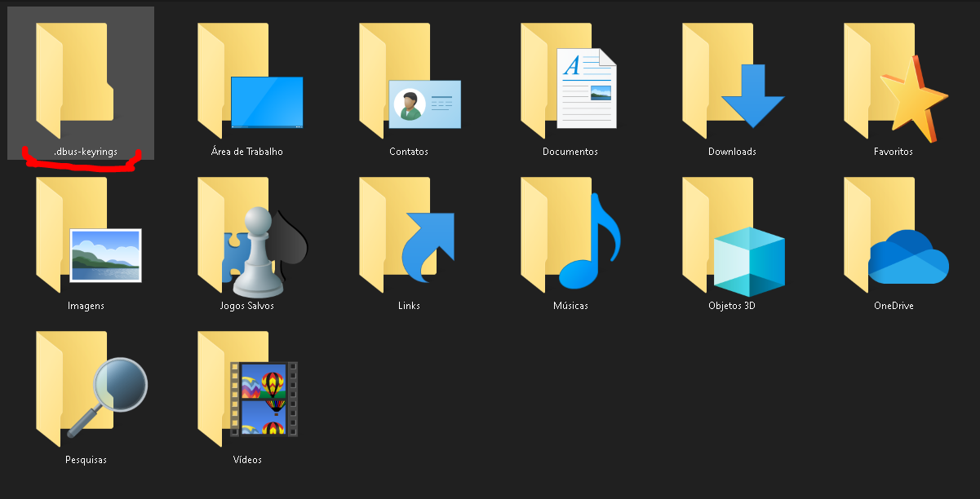The width and height of the screenshot is (980, 499).
Task: Select the Documentos folder icon
Action: coord(570,80)
